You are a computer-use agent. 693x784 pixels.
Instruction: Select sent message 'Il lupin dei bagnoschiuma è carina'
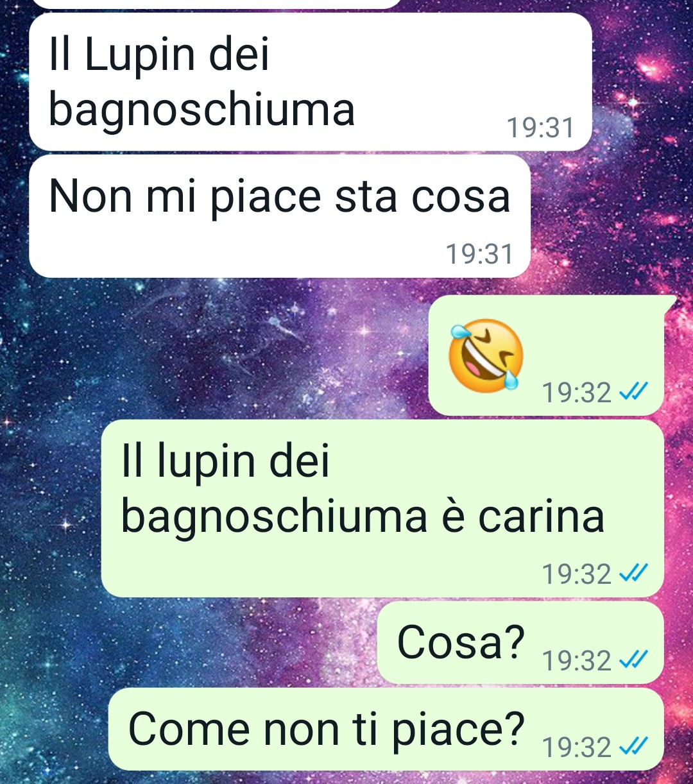pyautogui.click(x=382, y=508)
